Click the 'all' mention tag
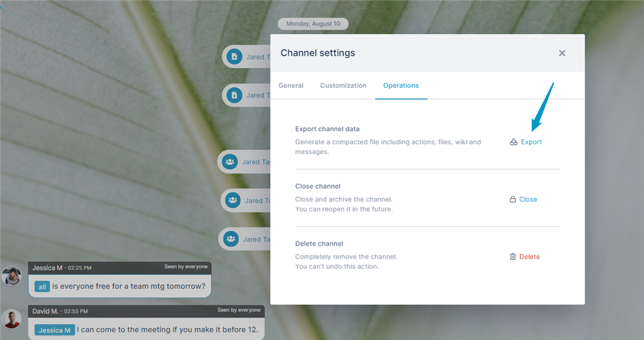Viewport: 644px width, 340px height. pyautogui.click(x=42, y=286)
